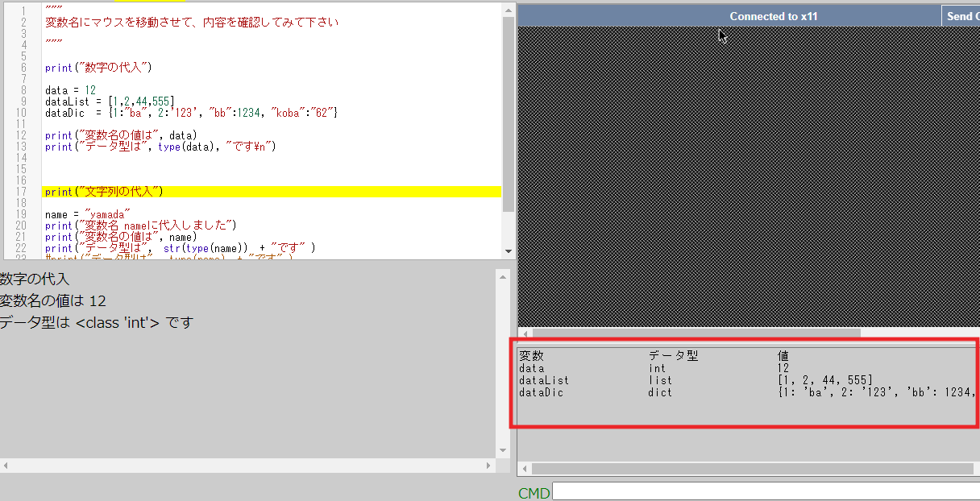
Task: Click the code line 'data = 12'
Action: pyautogui.click(x=70, y=90)
